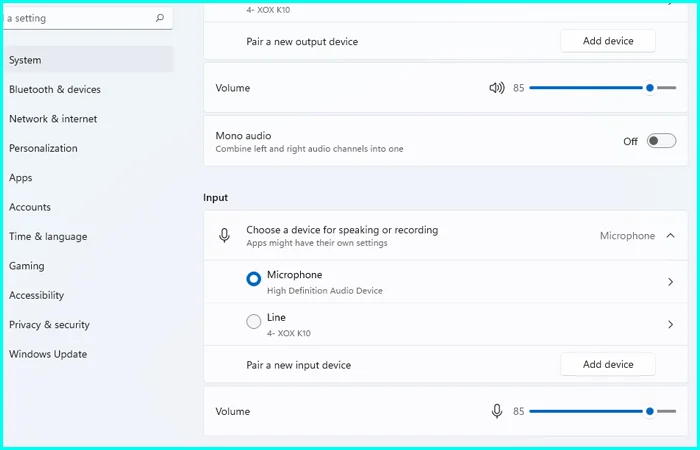700x450 pixels.
Task: Add a new input device
Action: [607, 364]
